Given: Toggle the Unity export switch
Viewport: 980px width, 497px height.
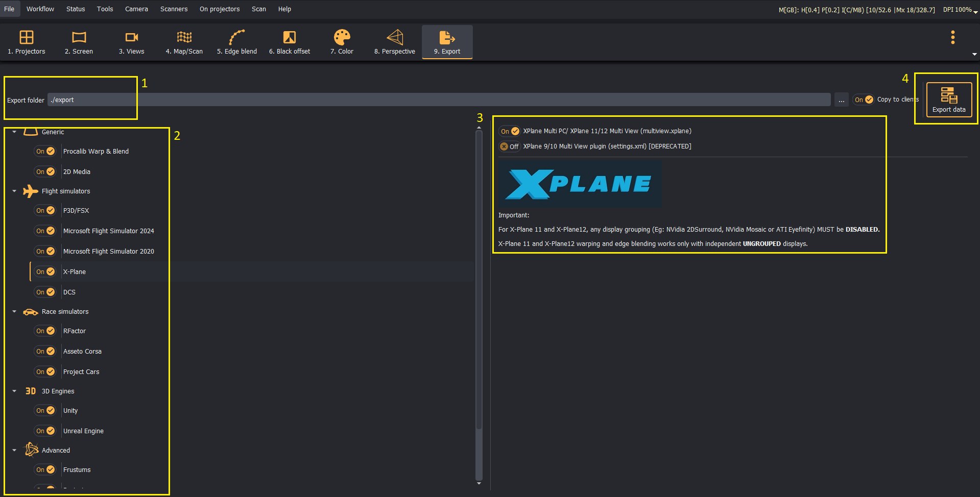Looking at the screenshot, I should (45, 411).
